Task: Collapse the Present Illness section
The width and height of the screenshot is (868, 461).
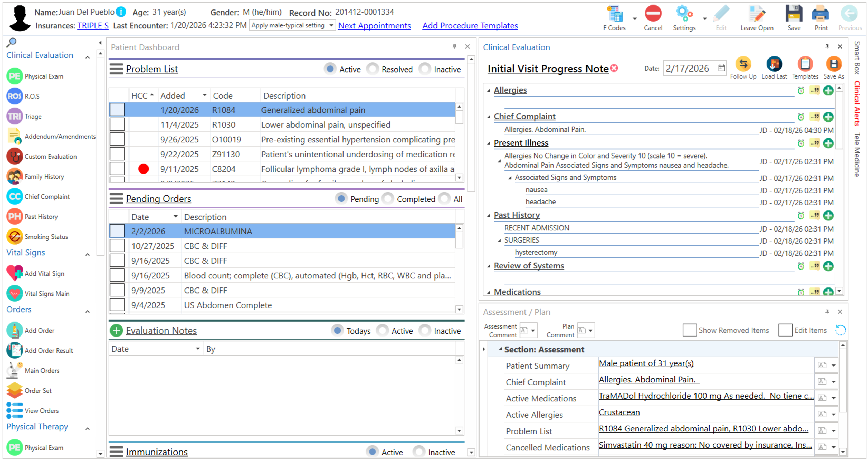Action: [x=489, y=143]
